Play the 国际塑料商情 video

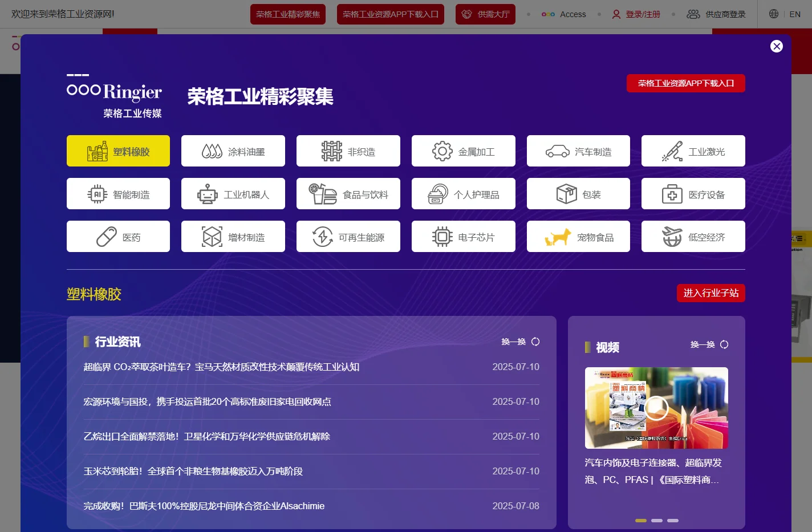(x=656, y=408)
